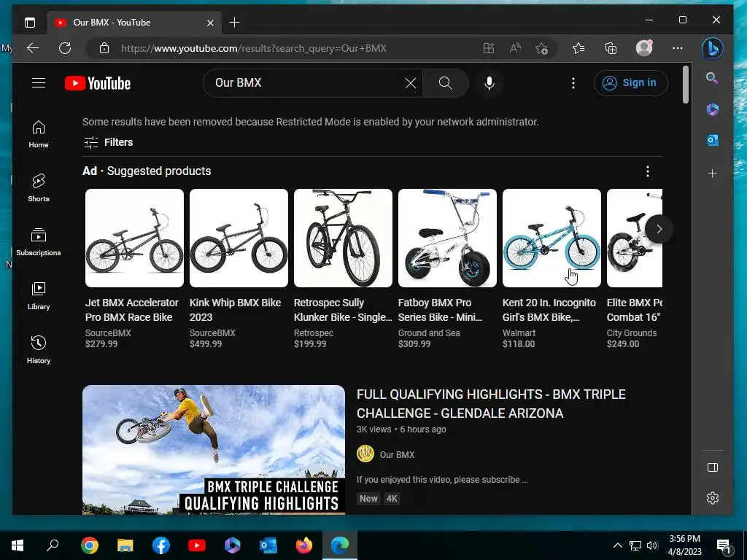The image size is (747, 560).
Task: Open Jet BMX Accelerator bike image
Action: tap(134, 238)
